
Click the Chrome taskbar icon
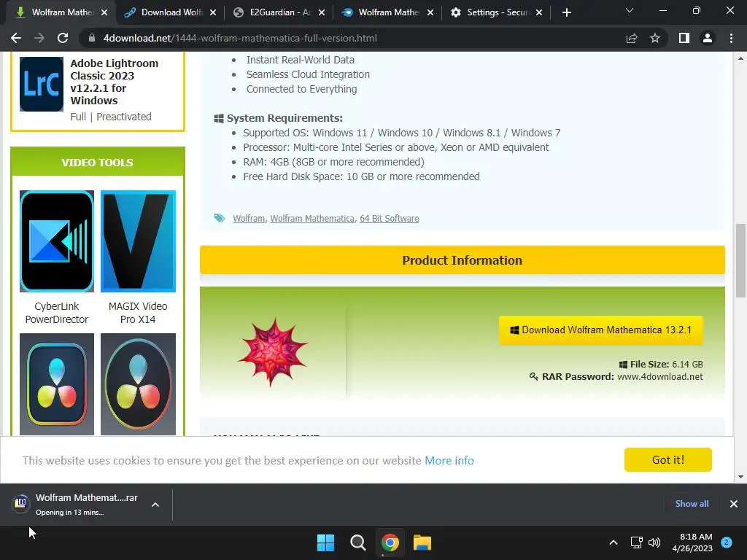[390, 542]
